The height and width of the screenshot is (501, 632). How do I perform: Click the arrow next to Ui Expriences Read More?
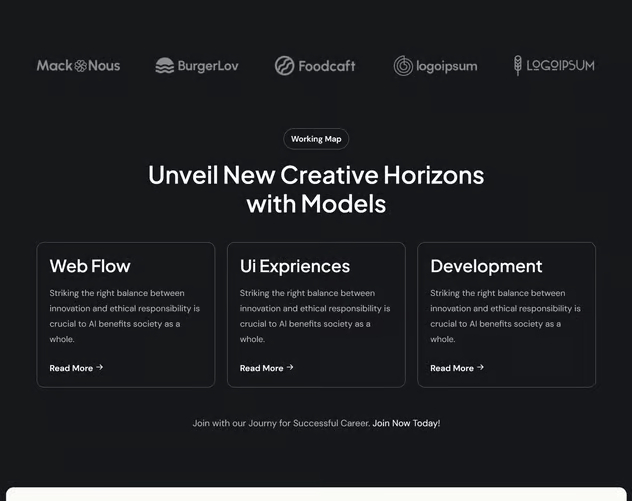[x=290, y=367]
